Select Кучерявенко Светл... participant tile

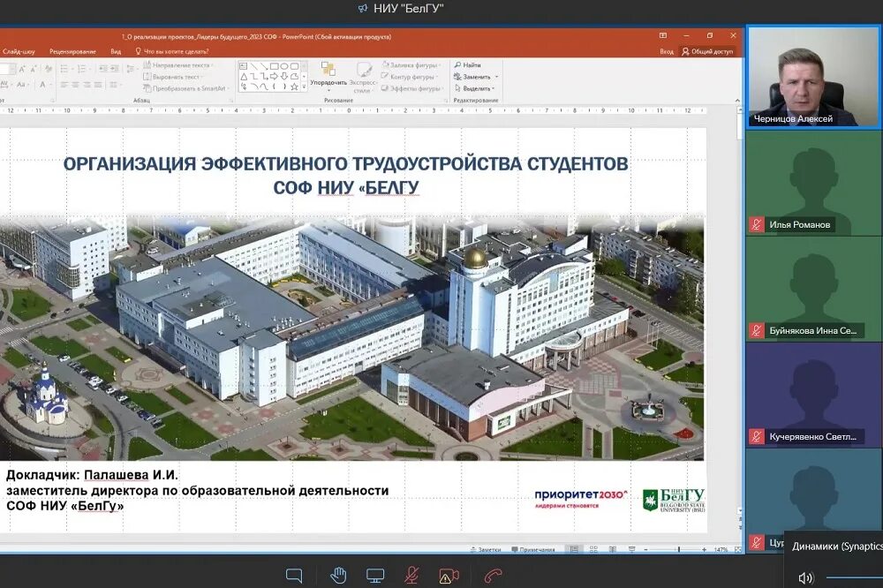coord(813,396)
